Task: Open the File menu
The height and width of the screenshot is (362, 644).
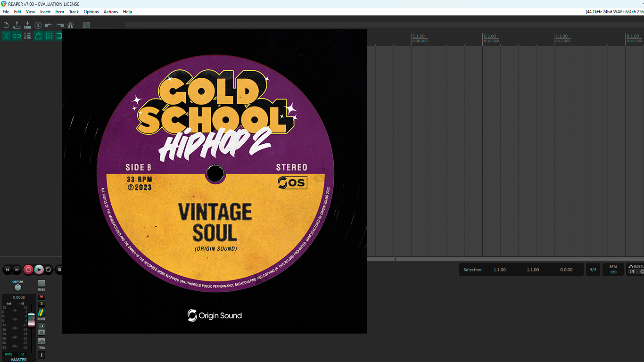Action: (x=6, y=12)
